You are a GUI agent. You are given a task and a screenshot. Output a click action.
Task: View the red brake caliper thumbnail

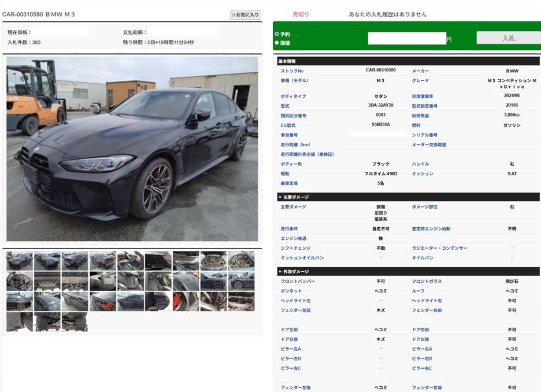click(185, 301)
